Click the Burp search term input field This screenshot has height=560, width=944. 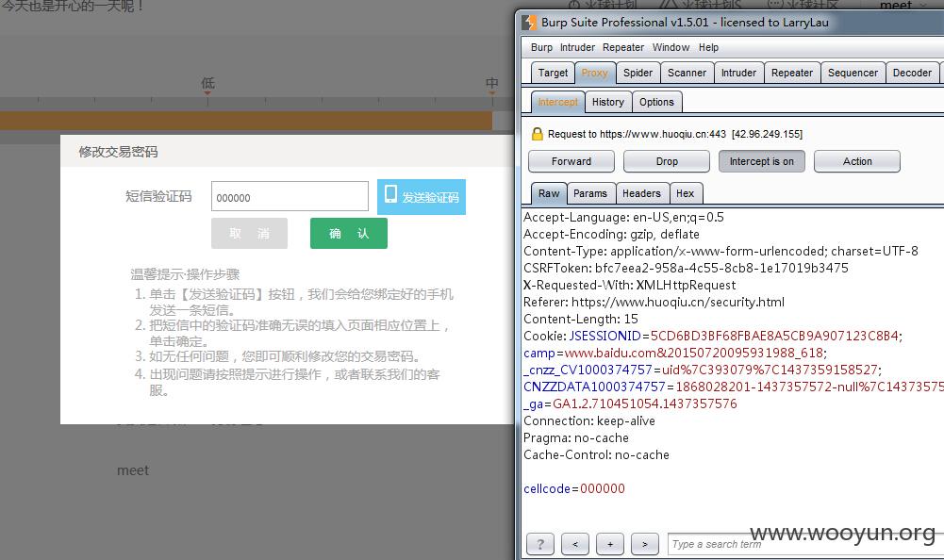[x=805, y=544]
